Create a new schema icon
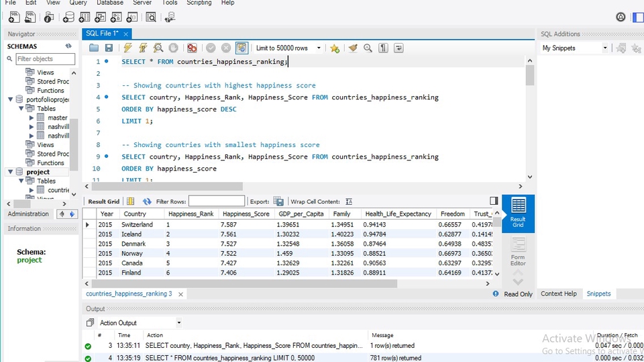Screen dimensions: 644x362 (68, 17)
